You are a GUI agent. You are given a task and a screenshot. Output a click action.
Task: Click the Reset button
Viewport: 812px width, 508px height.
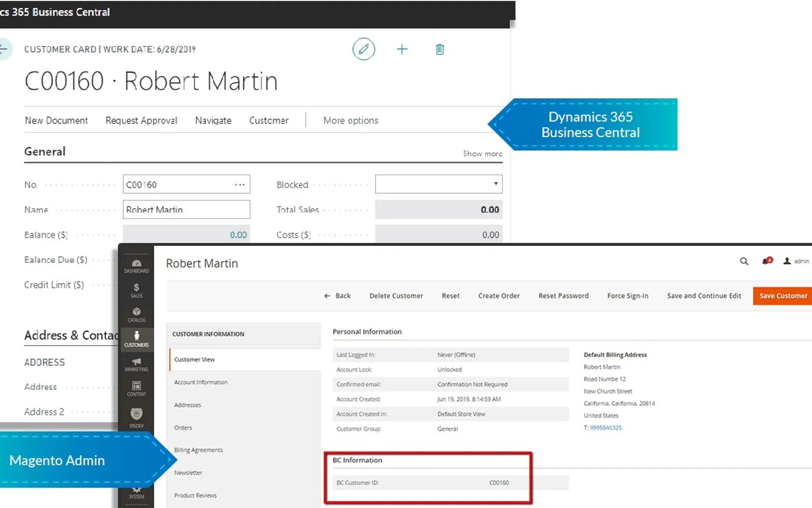(x=451, y=296)
